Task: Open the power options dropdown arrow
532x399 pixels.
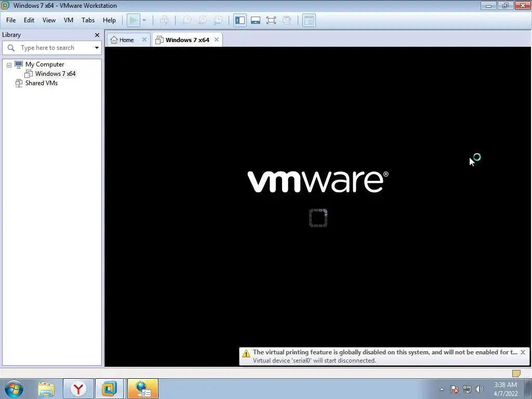Action: (144, 20)
